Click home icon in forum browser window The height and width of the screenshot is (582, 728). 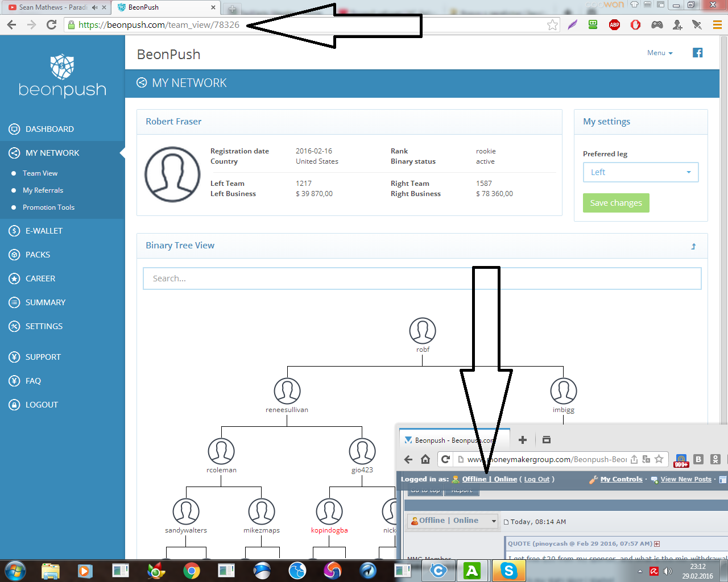[x=425, y=459]
